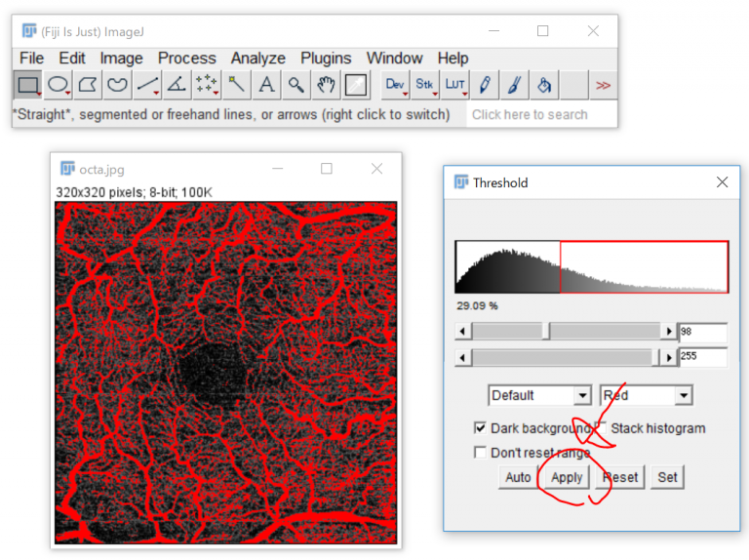Open the File menu
749x560 pixels.
click(x=31, y=59)
